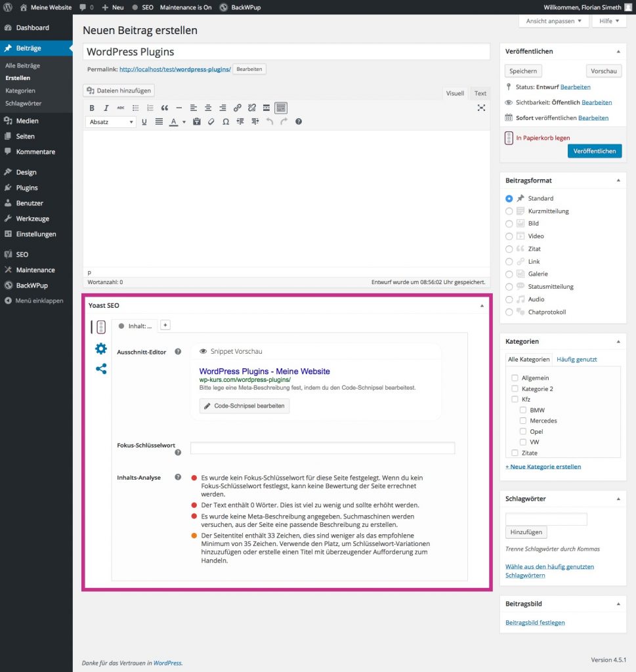Insert a bulleted list
Image resolution: width=636 pixels, height=672 pixels.
[135, 108]
